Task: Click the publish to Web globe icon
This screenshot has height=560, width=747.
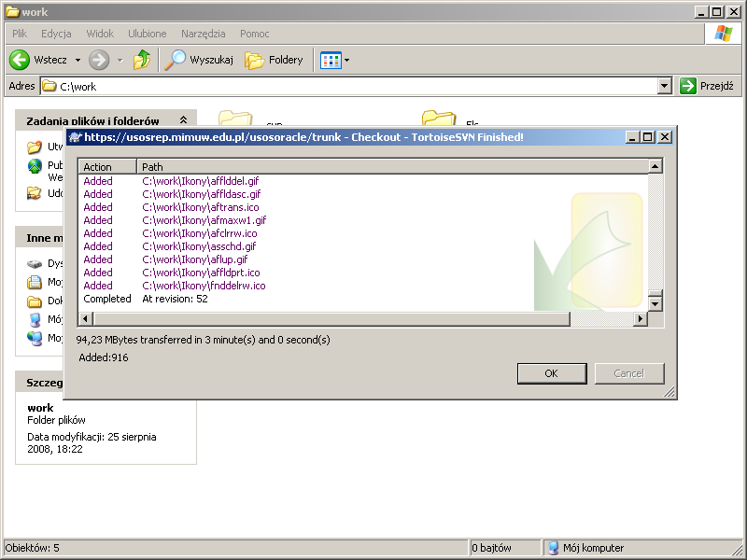Action: click(35, 166)
